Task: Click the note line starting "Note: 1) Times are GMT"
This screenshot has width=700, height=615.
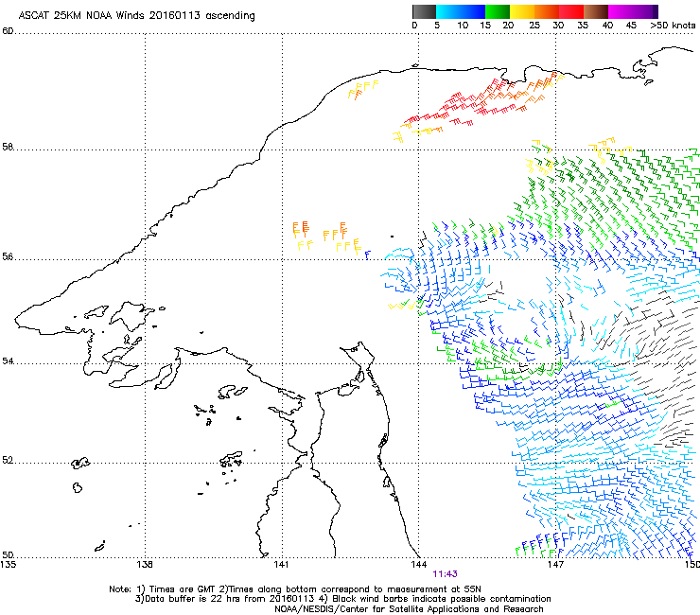Action: pos(295,589)
